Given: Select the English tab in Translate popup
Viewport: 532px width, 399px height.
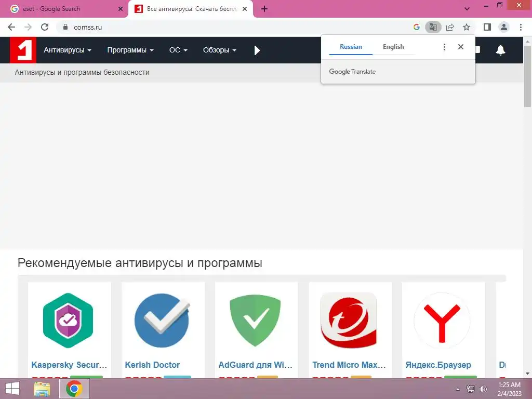Looking at the screenshot, I should (x=393, y=47).
